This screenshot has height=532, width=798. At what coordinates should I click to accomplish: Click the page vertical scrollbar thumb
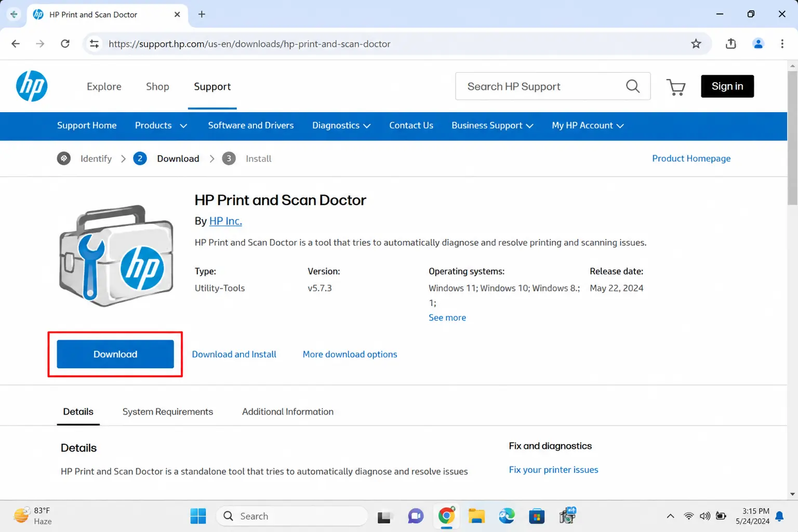[792, 138]
